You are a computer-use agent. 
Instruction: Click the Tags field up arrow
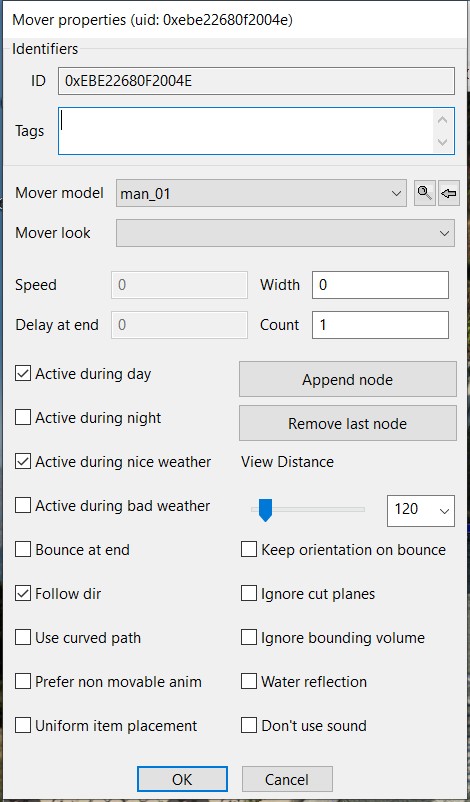point(443,121)
